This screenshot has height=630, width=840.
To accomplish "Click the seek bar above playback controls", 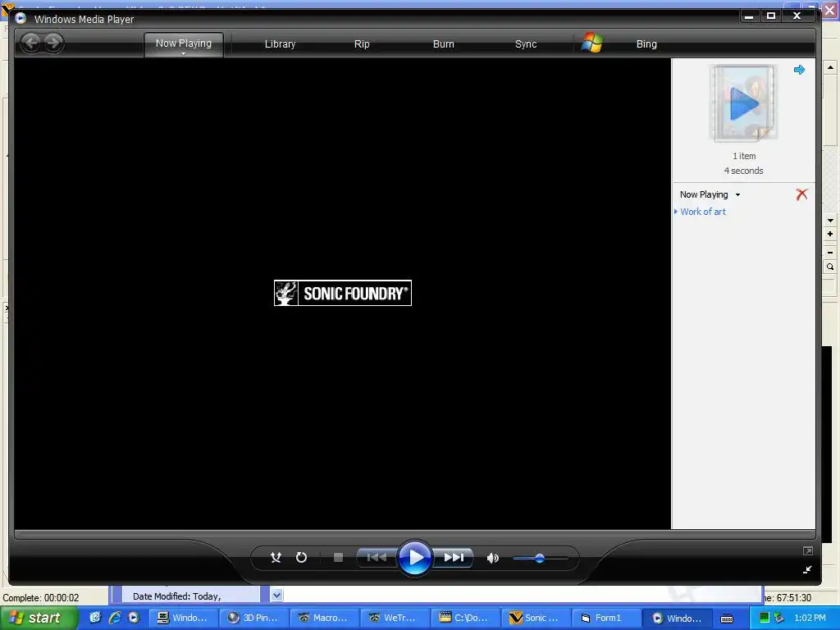I will [414, 534].
